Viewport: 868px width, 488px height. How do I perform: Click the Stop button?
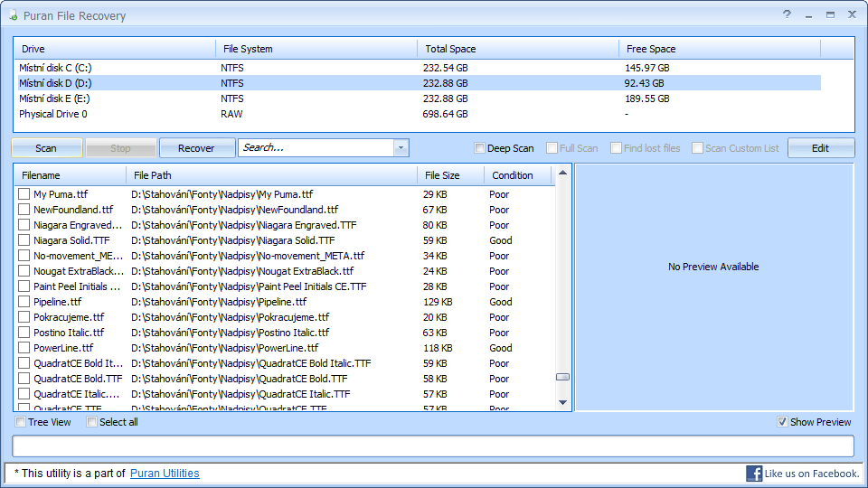coord(120,147)
